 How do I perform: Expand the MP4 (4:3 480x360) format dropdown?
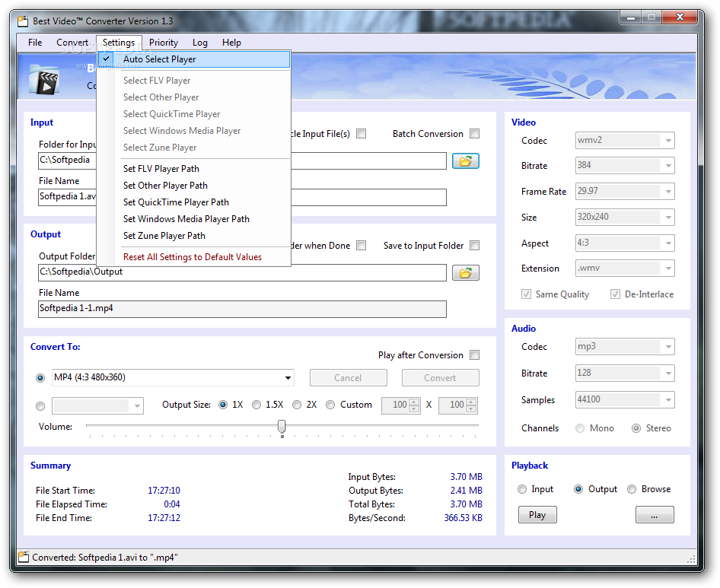pyautogui.click(x=288, y=378)
